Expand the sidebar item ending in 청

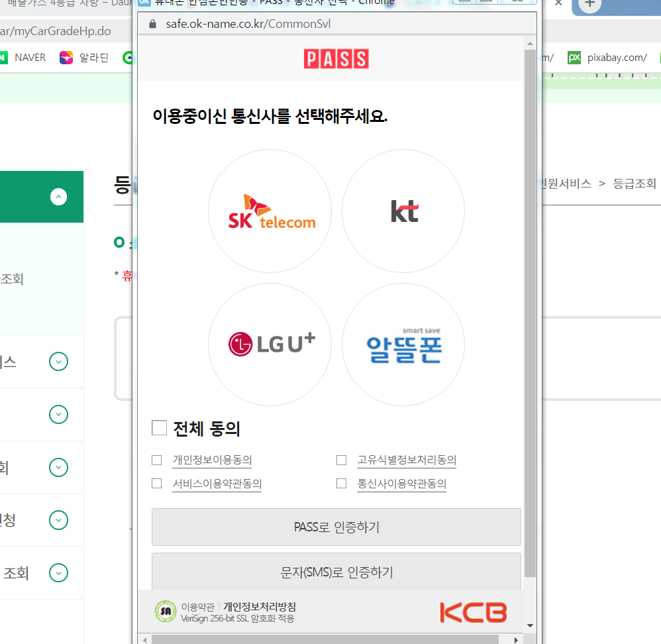click(58, 520)
